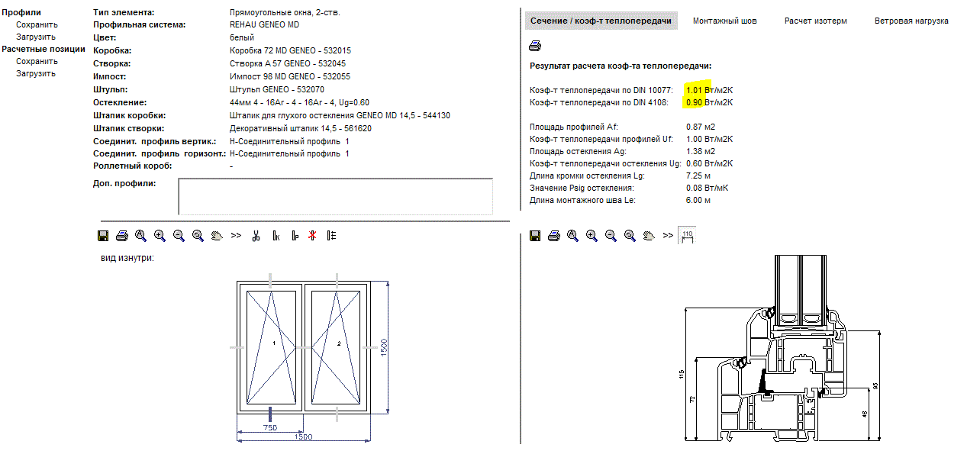The image size is (980, 451).
Task: Click Загрузить under Расчетные позиции
Action: coord(36,73)
